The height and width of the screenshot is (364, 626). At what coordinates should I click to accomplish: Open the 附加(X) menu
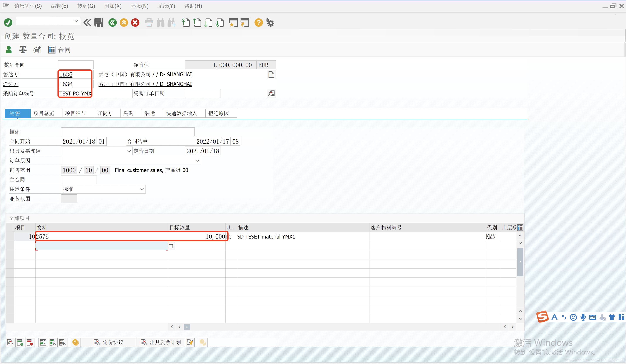(x=113, y=6)
